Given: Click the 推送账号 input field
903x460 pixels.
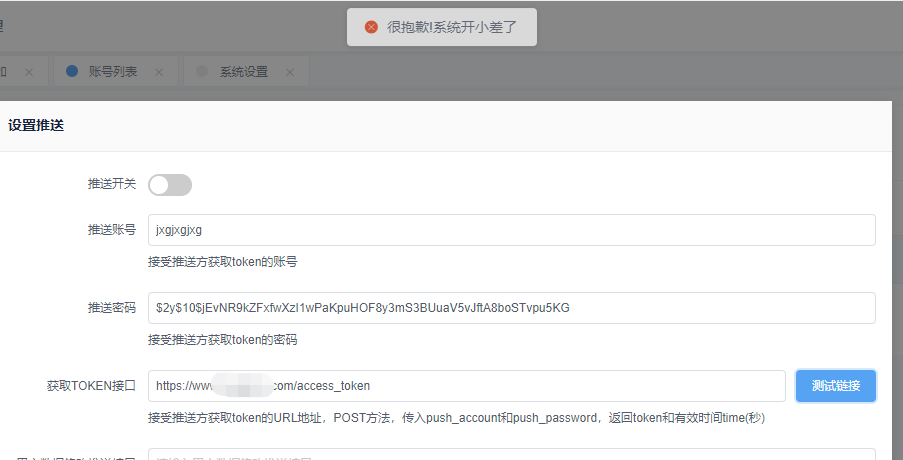Looking at the screenshot, I should [x=511, y=230].
